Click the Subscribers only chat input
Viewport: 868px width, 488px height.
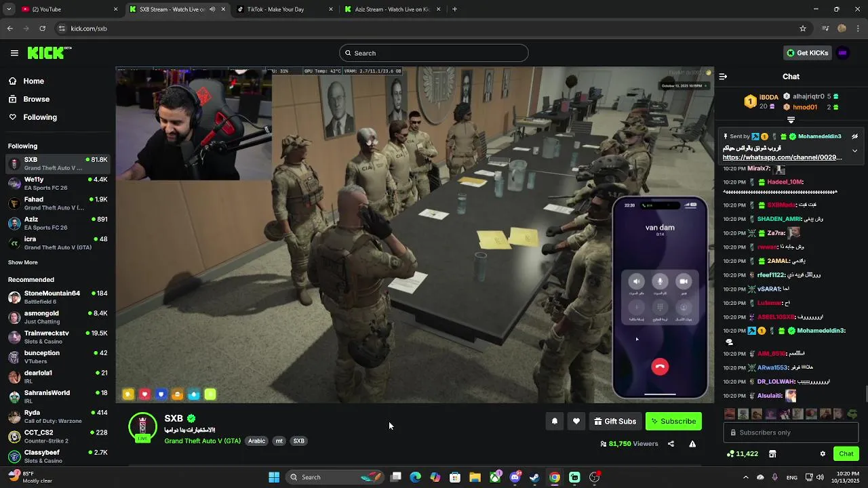[791, 432]
